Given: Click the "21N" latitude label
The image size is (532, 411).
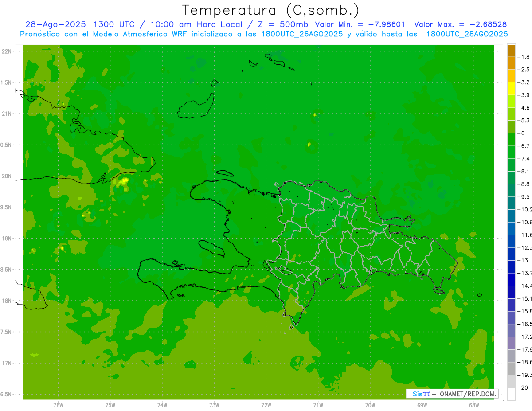Looking at the screenshot, I should 8,114.
